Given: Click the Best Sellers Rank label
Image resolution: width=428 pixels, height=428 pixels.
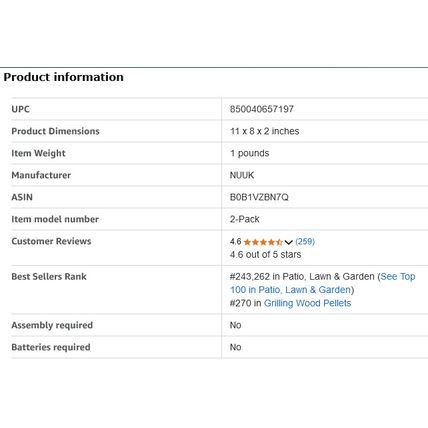Looking at the screenshot, I should [49, 276].
